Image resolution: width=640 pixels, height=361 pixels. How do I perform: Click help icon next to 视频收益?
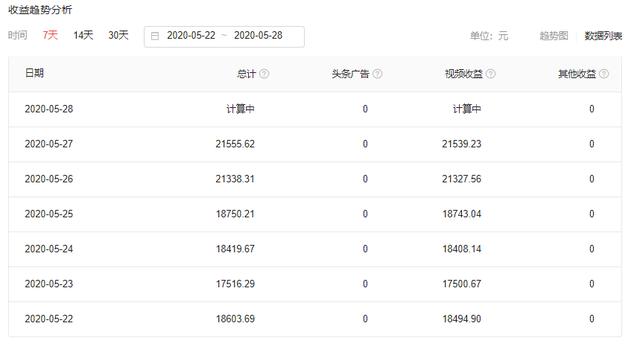(491, 74)
